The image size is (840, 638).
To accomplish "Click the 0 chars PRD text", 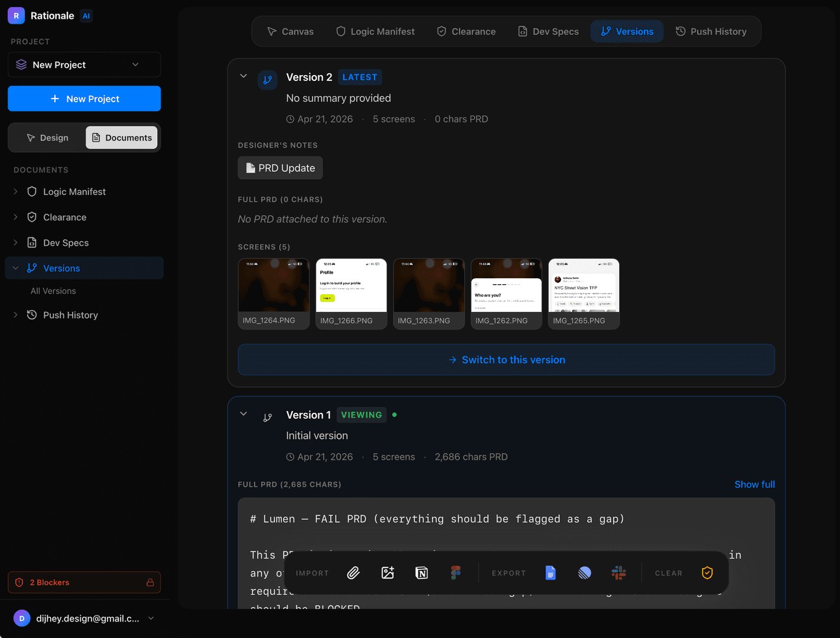I will (461, 119).
